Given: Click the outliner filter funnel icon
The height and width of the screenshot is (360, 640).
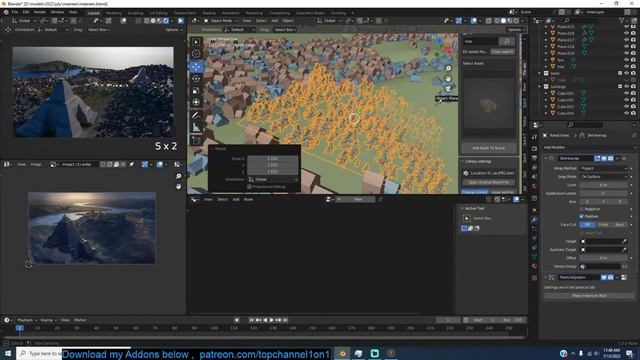Looking at the screenshot, I should coord(622,20).
